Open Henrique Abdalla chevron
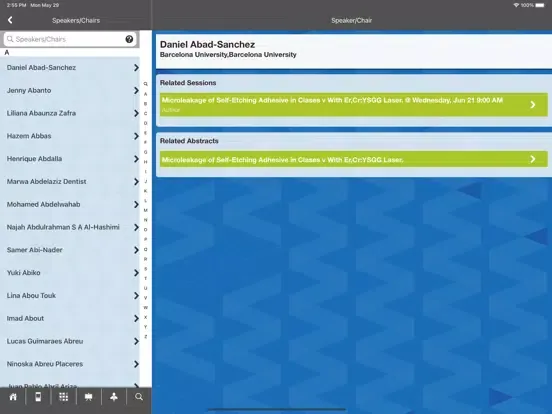 point(136,159)
